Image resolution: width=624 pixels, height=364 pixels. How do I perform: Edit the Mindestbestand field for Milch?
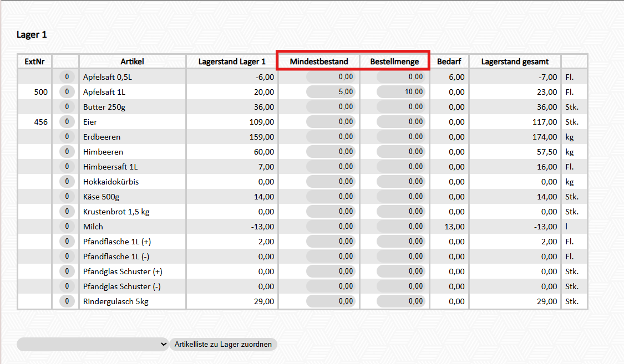(x=331, y=227)
